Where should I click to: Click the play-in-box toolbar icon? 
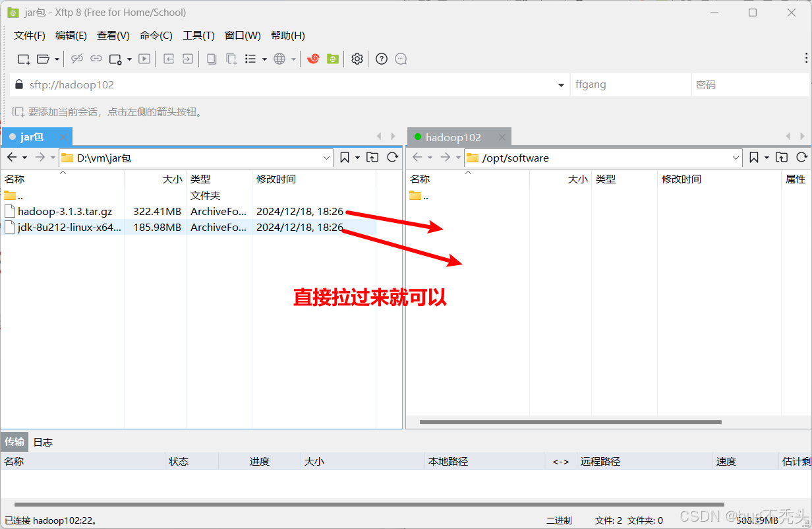[144, 59]
